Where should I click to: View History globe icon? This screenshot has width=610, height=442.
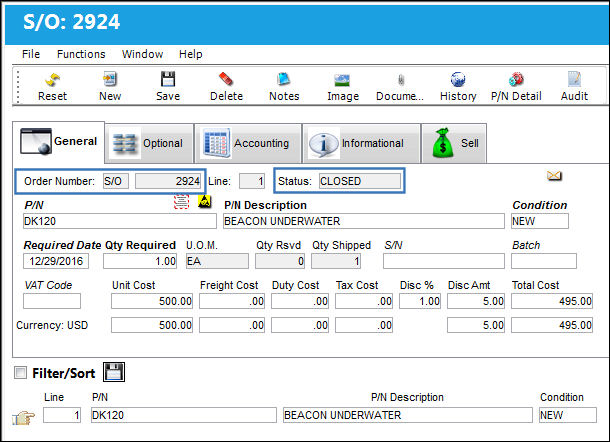[458, 79]
